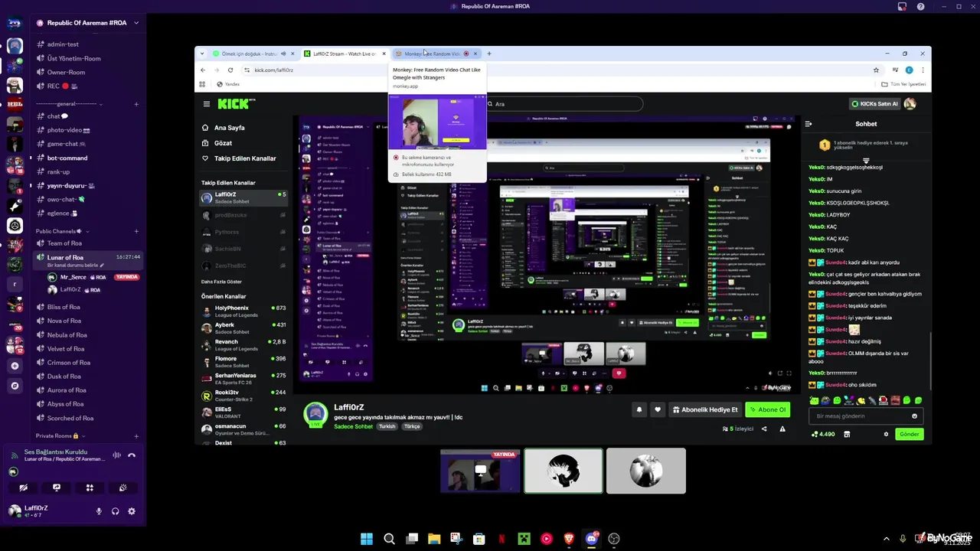The width and height of the screenshot is (980, 551).
Task: Open the browser tab search dropdown
Action: pos(202,54)
